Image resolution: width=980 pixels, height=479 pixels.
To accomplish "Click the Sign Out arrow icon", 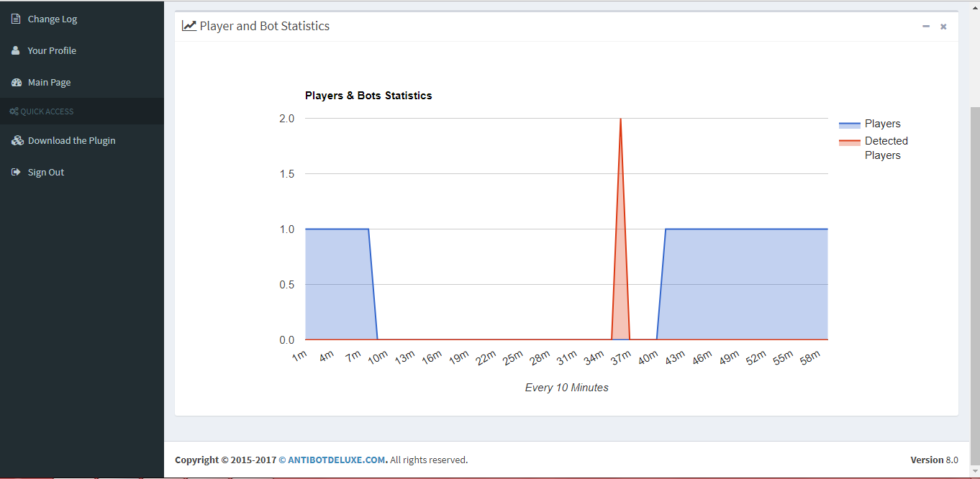I will click(16, 172).
